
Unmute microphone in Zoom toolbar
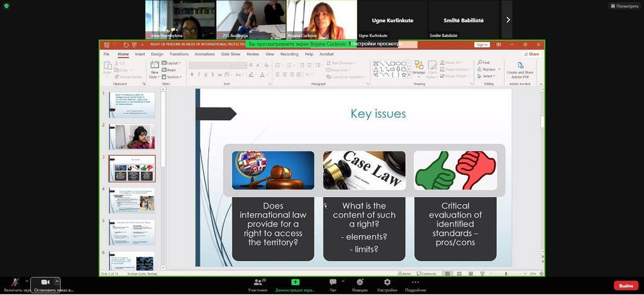pyautogui.click(x=15, y=283)
